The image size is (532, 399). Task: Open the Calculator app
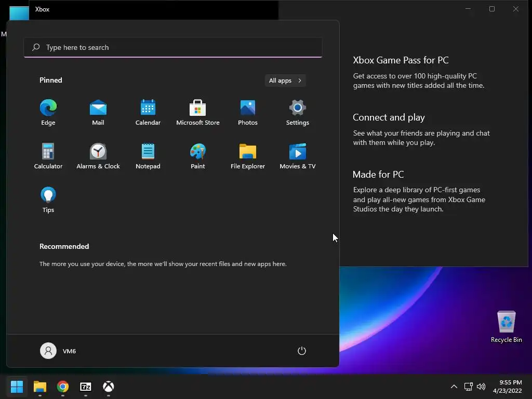(x=48, y=156)
